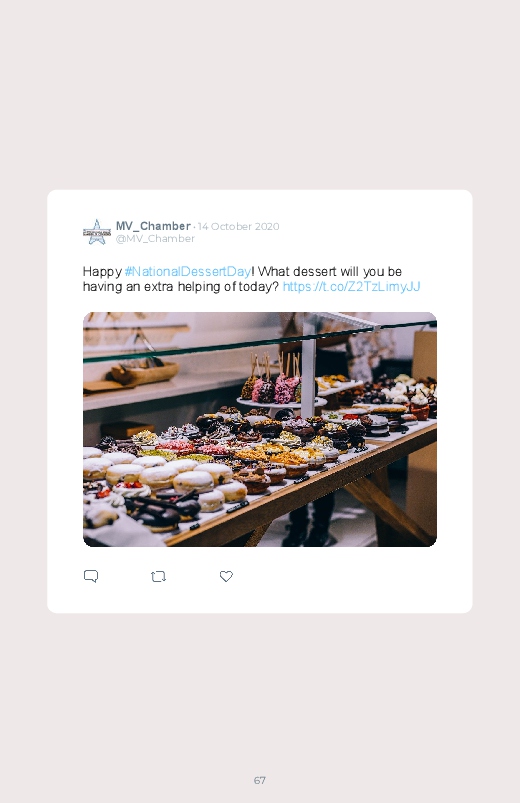Open the MV_Chamber star logo avatar
This screenshot has width=520, height=803.
97,233
